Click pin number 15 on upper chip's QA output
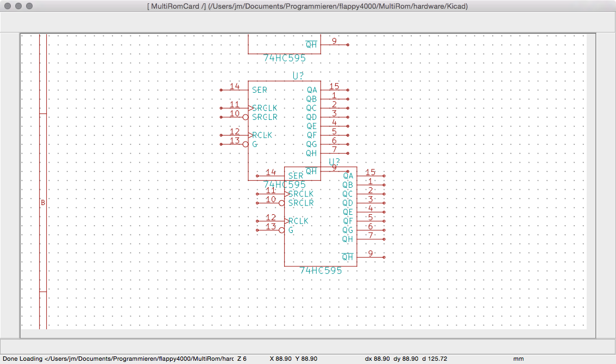The height and width of the screenshot is (364, 616). pyautogui.click(x=334, y=86)
